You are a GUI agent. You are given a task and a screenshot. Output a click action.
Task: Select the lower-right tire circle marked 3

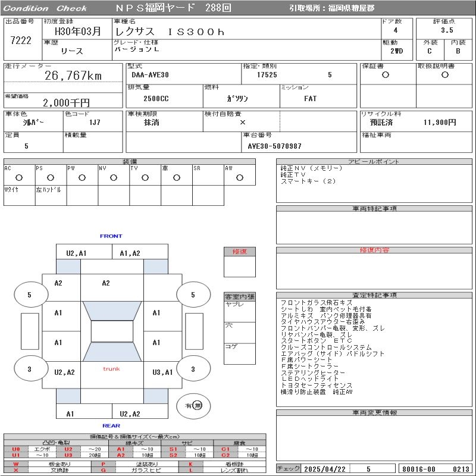point(193,369)
